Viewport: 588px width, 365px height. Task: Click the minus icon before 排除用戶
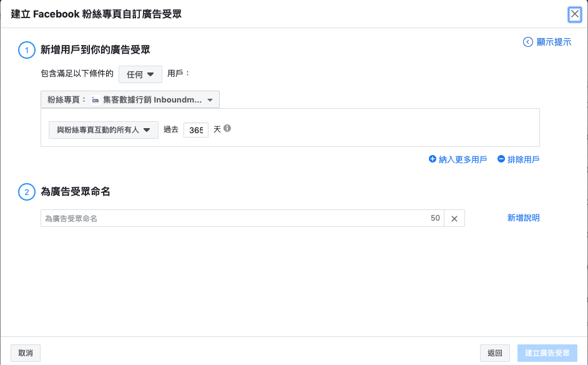[x=501, y=159]
